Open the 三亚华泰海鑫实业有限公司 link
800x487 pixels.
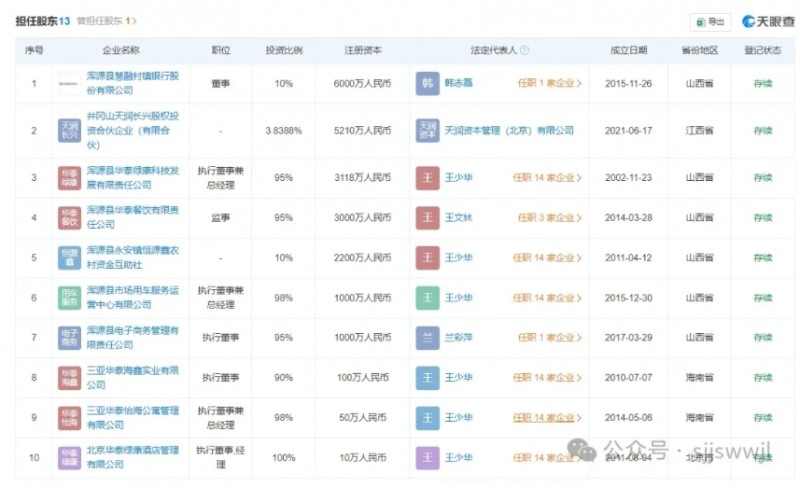(x=133, y=377)
